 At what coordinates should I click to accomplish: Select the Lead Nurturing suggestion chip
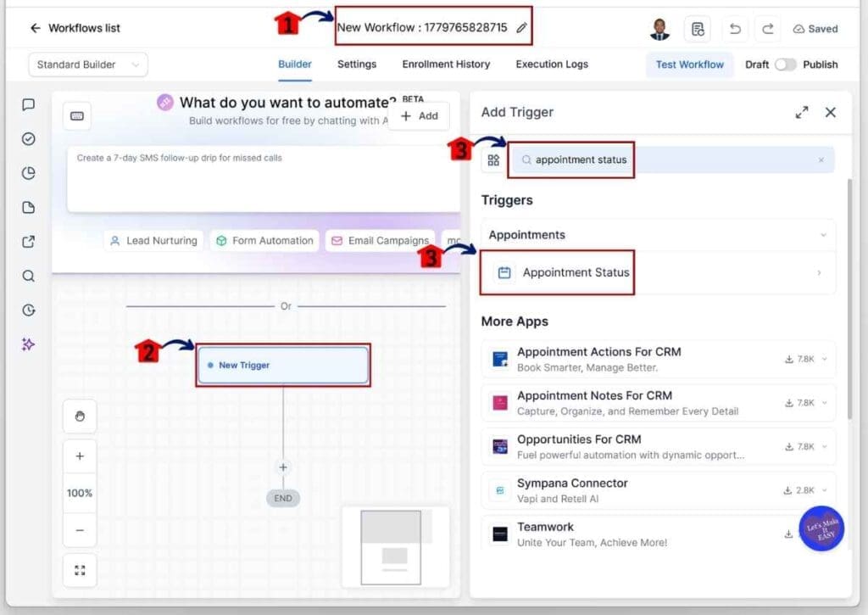point(153,241)
